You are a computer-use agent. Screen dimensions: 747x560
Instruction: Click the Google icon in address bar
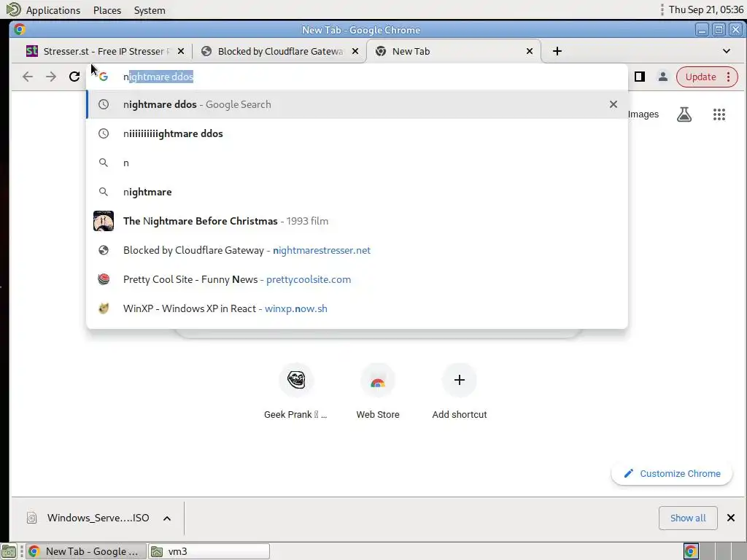tap(104, 77)
